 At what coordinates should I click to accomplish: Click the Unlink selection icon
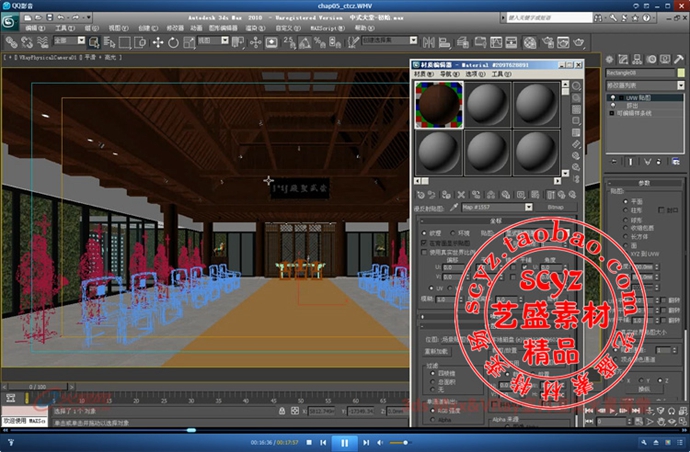tap(27, 42)
